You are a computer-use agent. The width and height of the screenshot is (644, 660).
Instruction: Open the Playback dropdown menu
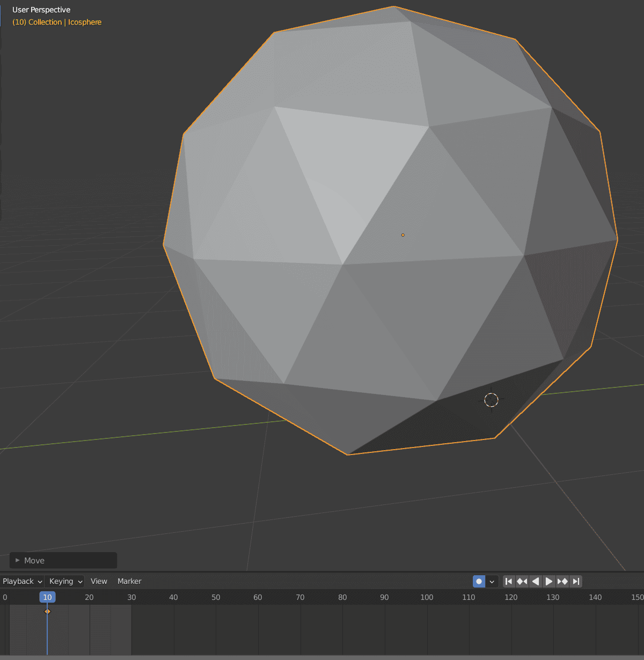point(21,581)
